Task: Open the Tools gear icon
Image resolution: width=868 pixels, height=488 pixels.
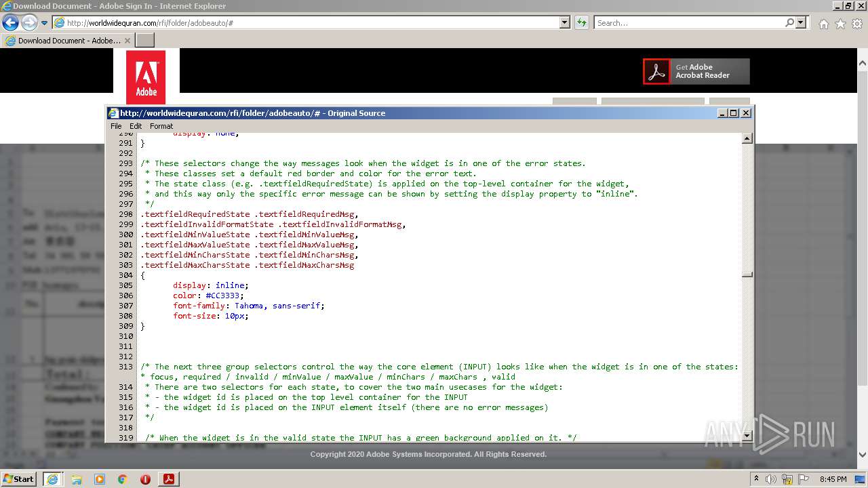Action: (x=857, y=24)
